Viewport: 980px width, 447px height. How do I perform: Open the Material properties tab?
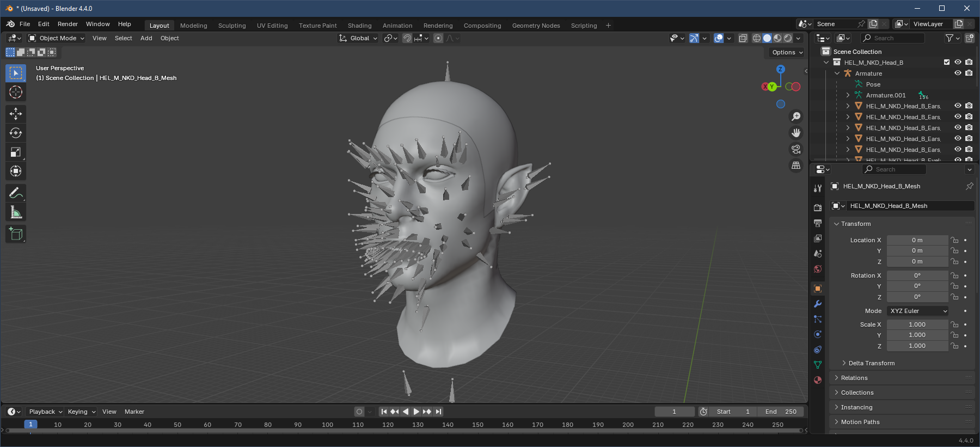coord(818,380)
